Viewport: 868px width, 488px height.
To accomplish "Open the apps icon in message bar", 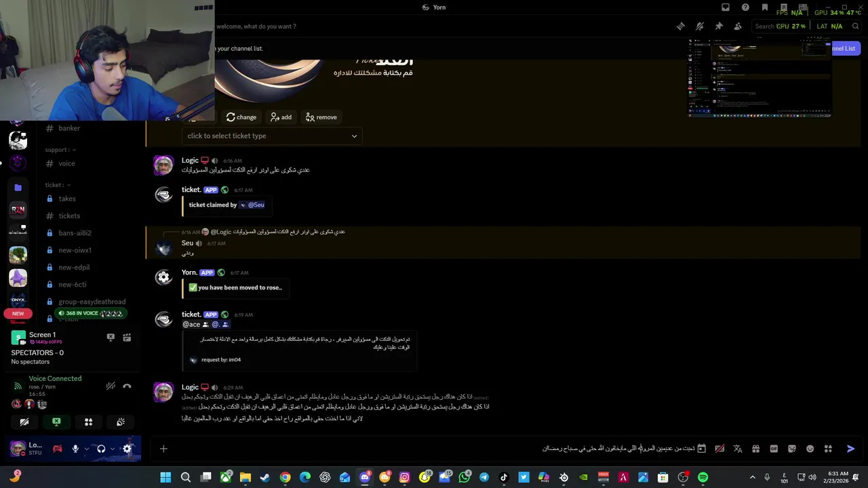I will [828, 449].
